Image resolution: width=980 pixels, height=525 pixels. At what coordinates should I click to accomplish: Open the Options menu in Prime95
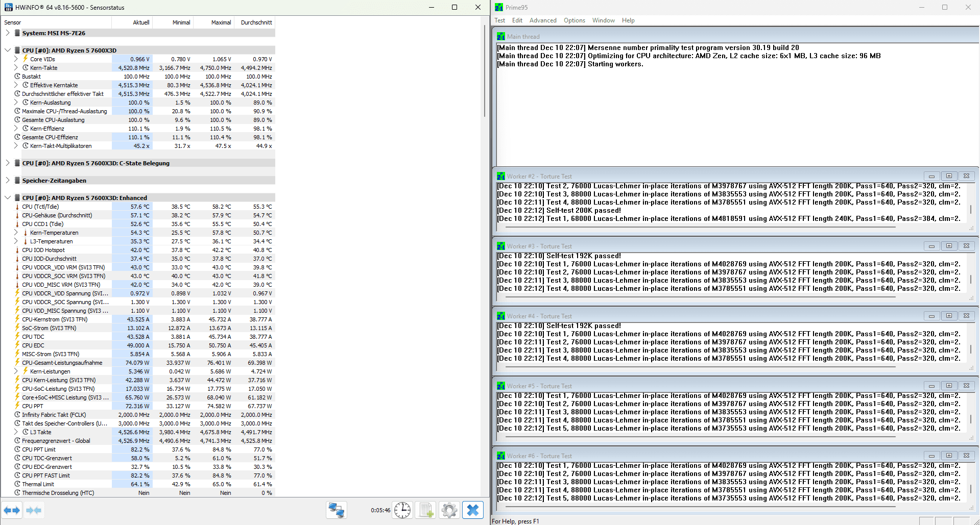[575, 20]
